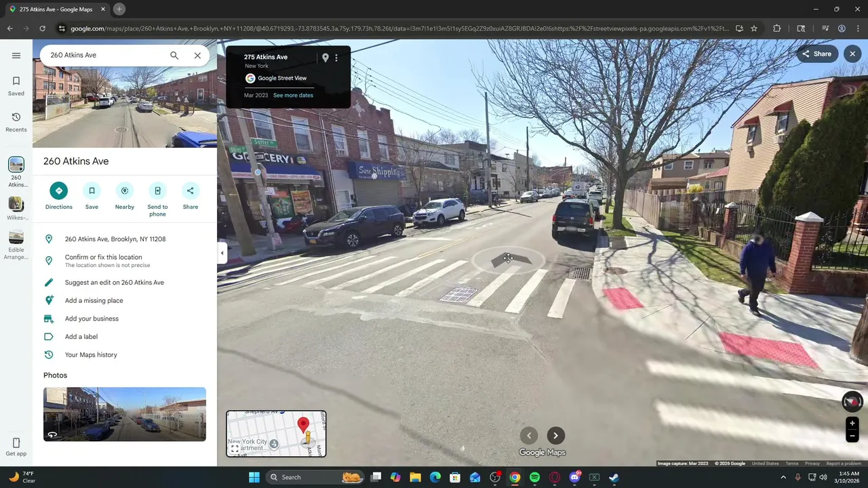Click Report a problem link
The width and height of the screenshot is (868, 488).
[x=844, y=464]
